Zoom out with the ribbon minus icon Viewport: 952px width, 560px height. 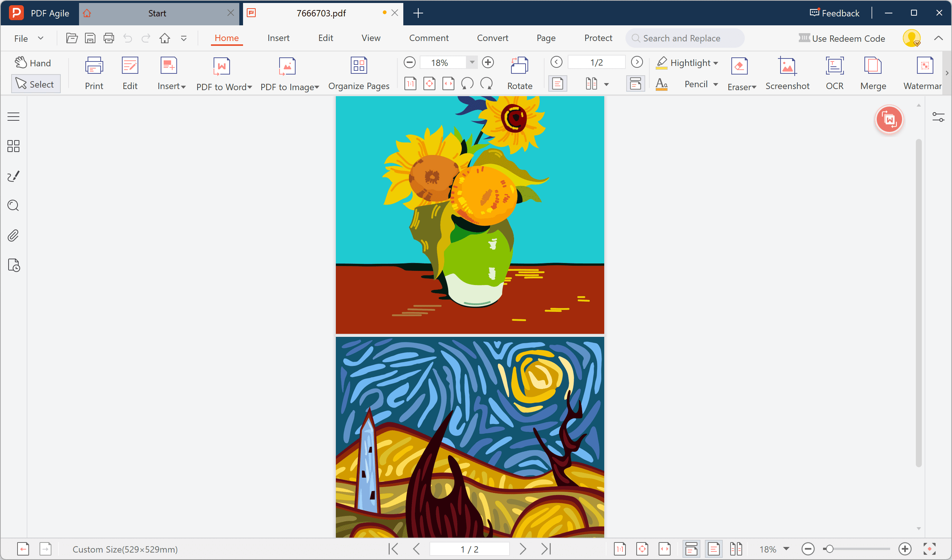[410, 62]
